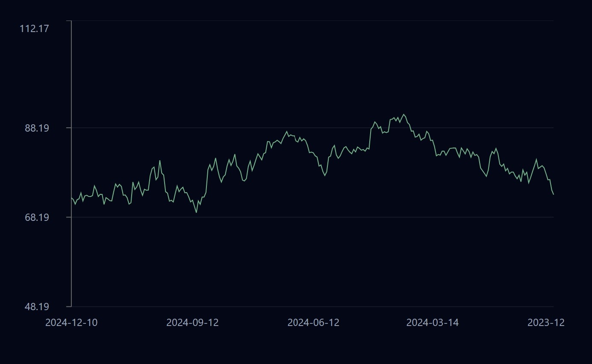Click the 2024-06-12 date label
Image resolution: width=592 pixels, height=364 pixels.
pos(313,323)
